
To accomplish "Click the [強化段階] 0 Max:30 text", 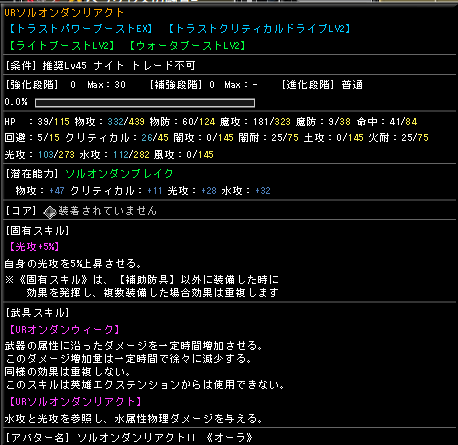I will click(x=65, y=85).
